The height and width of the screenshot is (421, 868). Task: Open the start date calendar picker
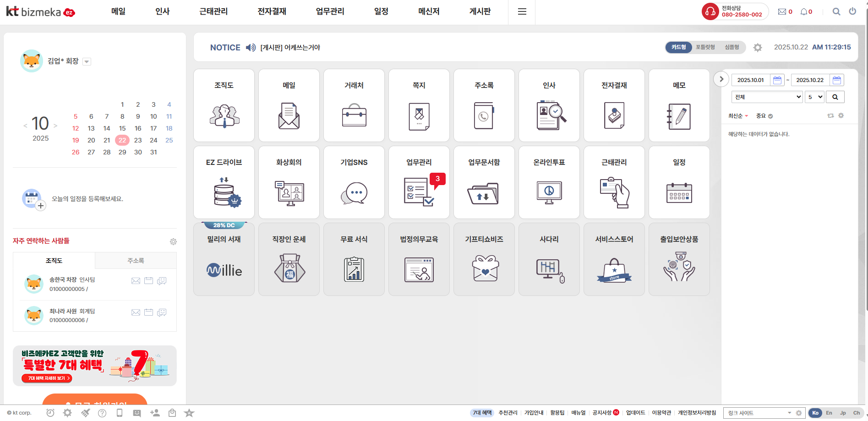click(777, 80)
